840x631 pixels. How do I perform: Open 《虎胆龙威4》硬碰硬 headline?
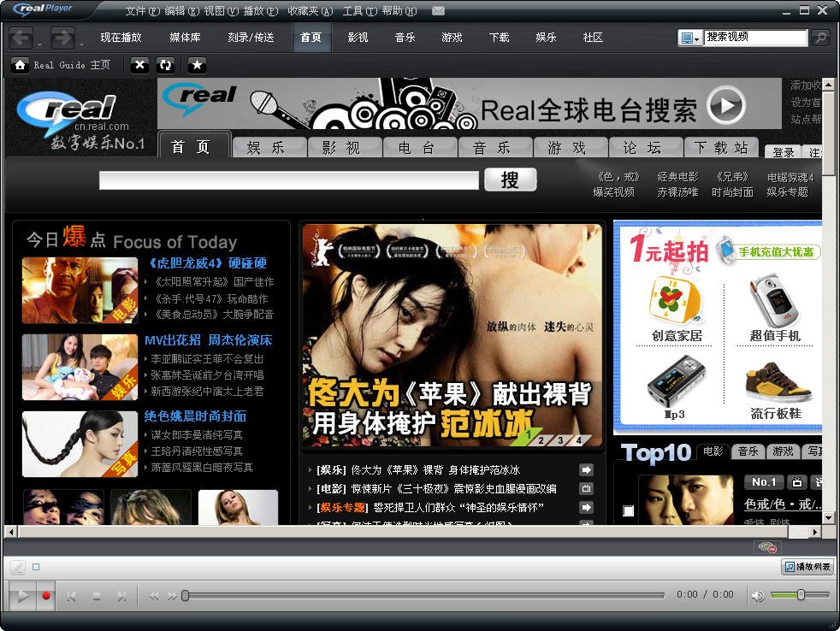(207, 263)
